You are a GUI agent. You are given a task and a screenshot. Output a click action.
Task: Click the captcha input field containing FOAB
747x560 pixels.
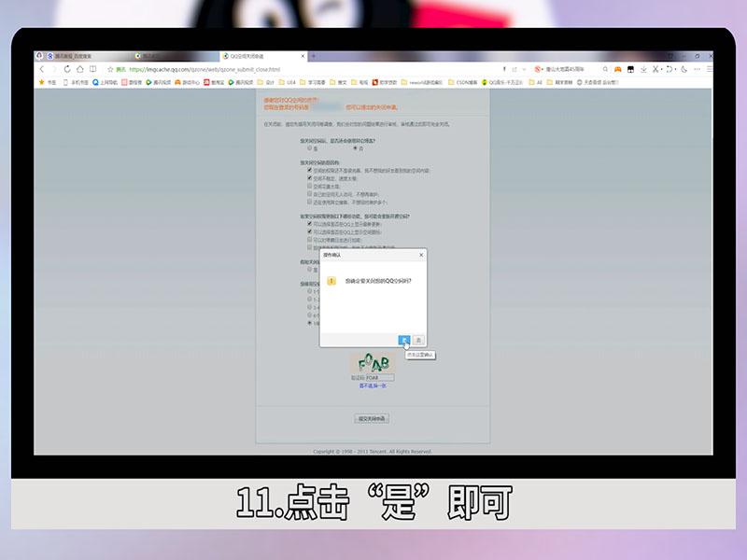tap(380, 378)
